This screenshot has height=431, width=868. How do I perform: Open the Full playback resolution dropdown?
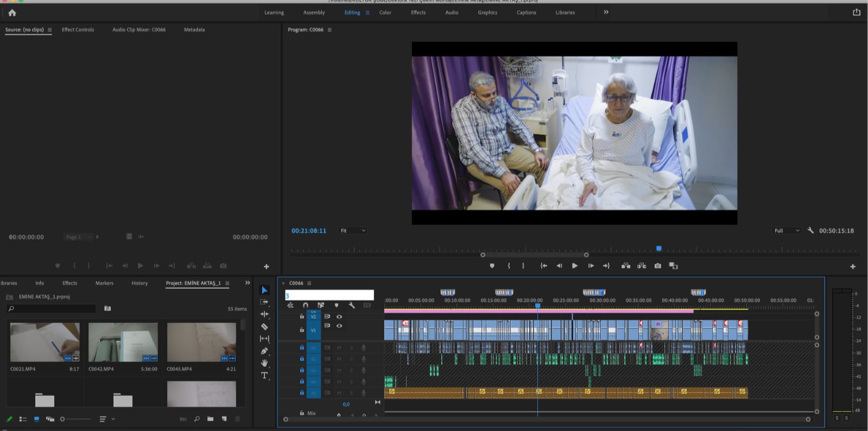787,231
